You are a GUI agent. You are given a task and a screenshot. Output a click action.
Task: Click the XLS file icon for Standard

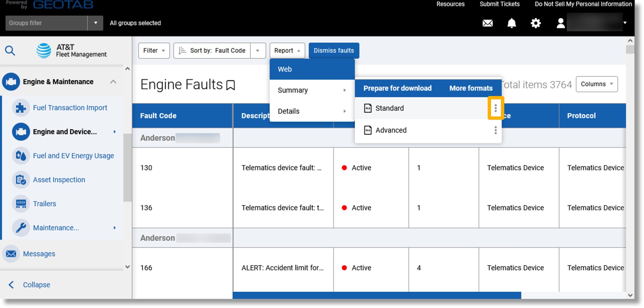(x=368, y=108)
